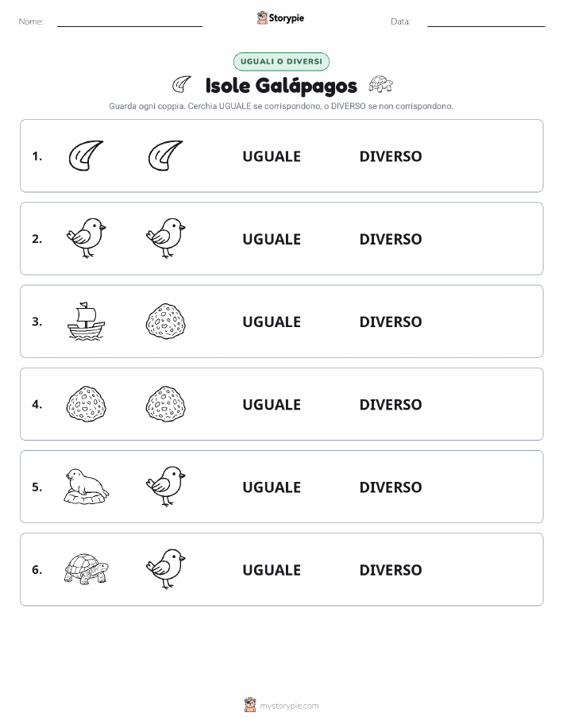
Task: Choose UGUALE for row 1
Action: coord(272,156)
